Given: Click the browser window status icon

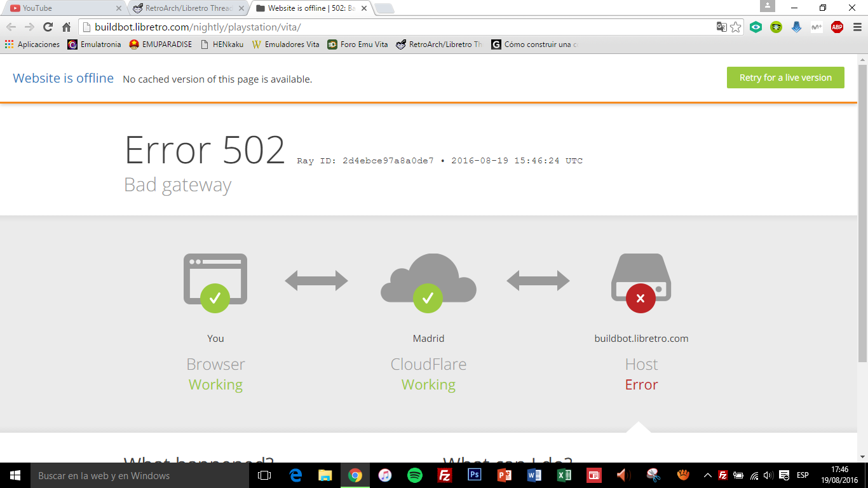Looking at the screenshot, I should tap(215, 282).
